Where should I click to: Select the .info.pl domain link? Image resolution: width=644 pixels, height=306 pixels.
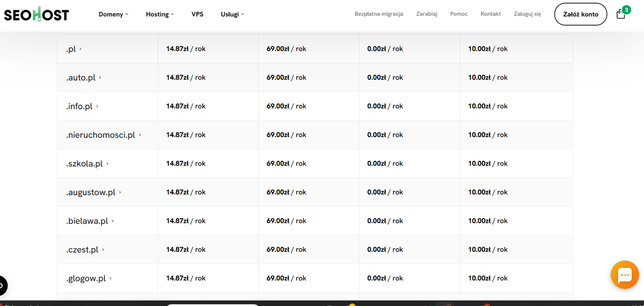[x=82, y=106]
